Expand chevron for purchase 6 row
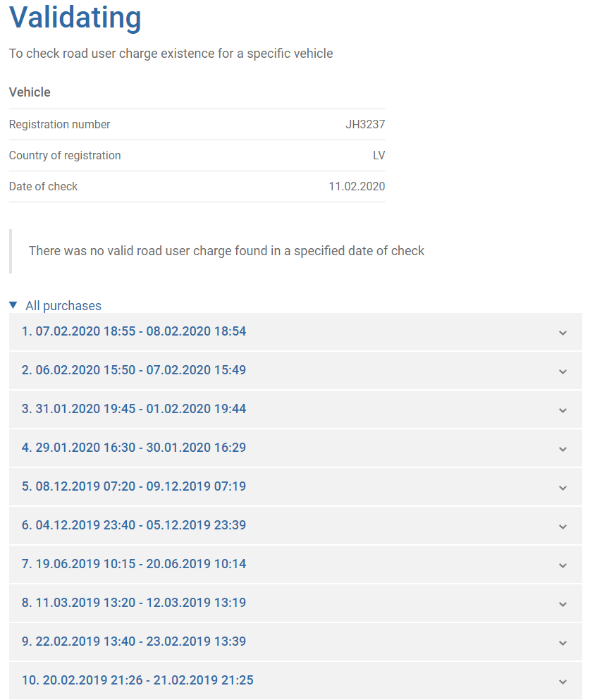 coord(563,527)
